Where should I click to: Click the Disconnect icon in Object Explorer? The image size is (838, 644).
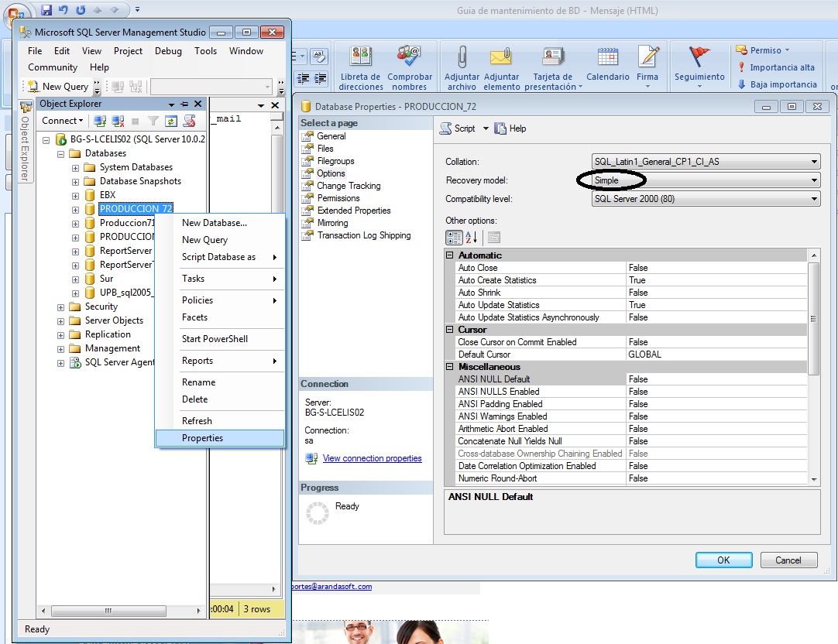(118, 122)
